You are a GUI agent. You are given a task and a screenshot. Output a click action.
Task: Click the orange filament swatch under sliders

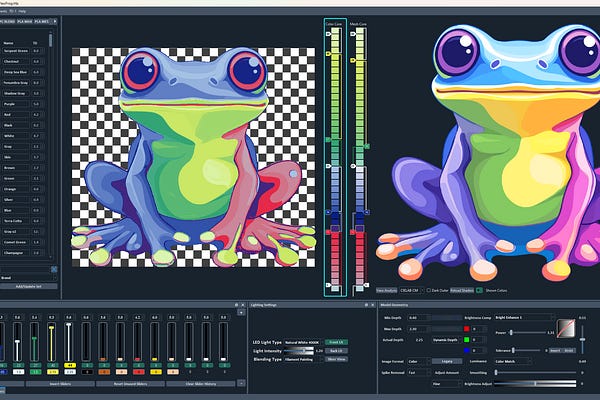(x=104, y=372)
